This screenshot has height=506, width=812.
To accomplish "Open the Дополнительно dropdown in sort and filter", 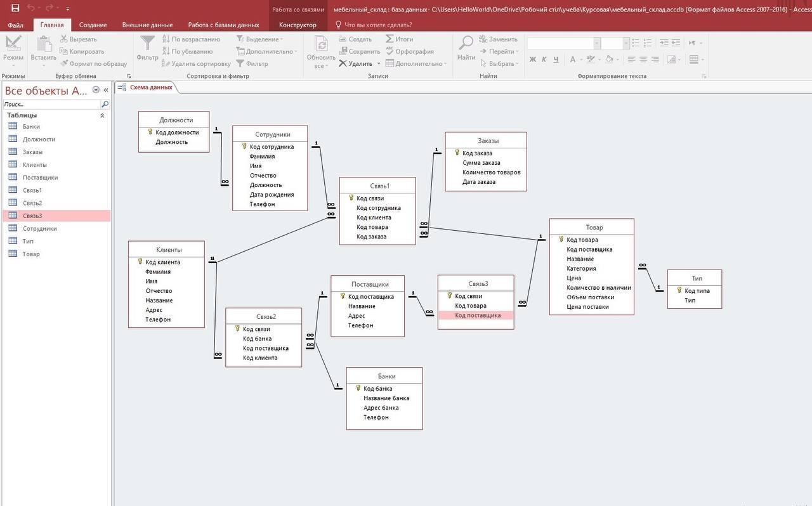I will coord(267,51).
